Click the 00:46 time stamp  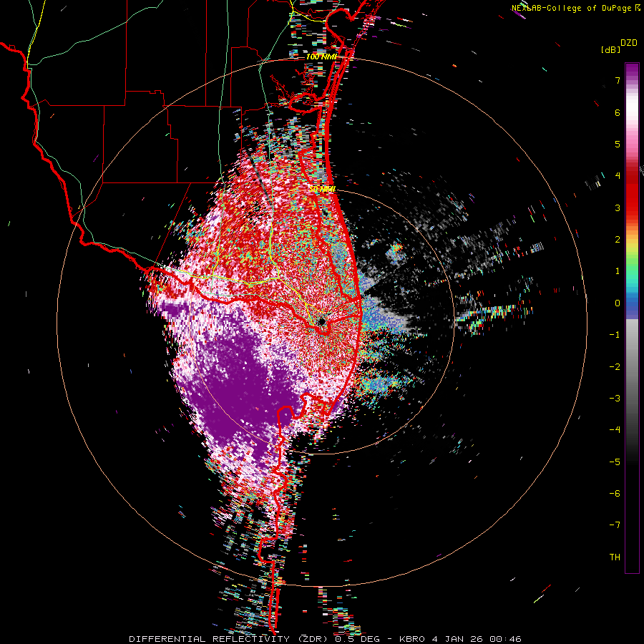coord(506,639)
